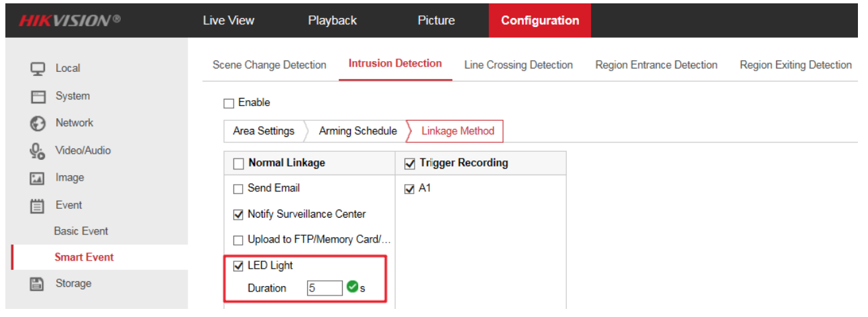Click the Image picture icon
The height and width of the screenshot is (317, 868).
(x=38, y=179)
